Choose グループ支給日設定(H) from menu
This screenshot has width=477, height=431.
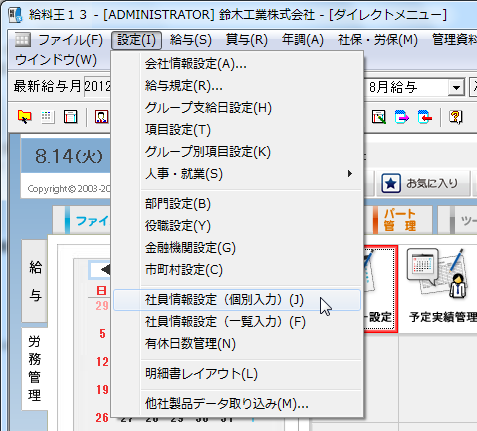point(237,108)
